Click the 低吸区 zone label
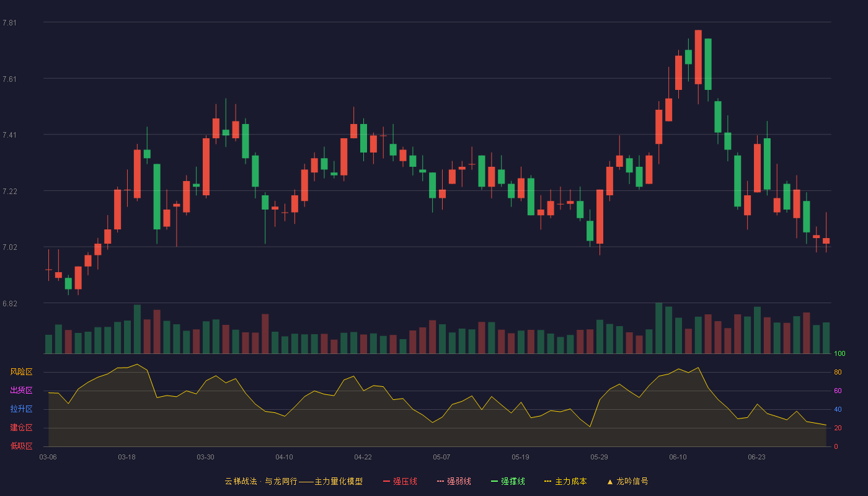 [x=22, y=446]
